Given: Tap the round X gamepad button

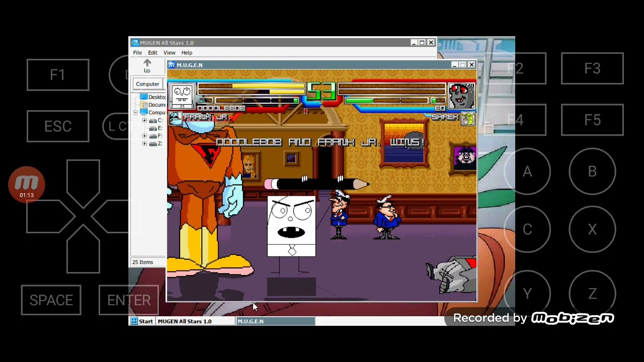Looking at the screenshot, I should (592, 230).
